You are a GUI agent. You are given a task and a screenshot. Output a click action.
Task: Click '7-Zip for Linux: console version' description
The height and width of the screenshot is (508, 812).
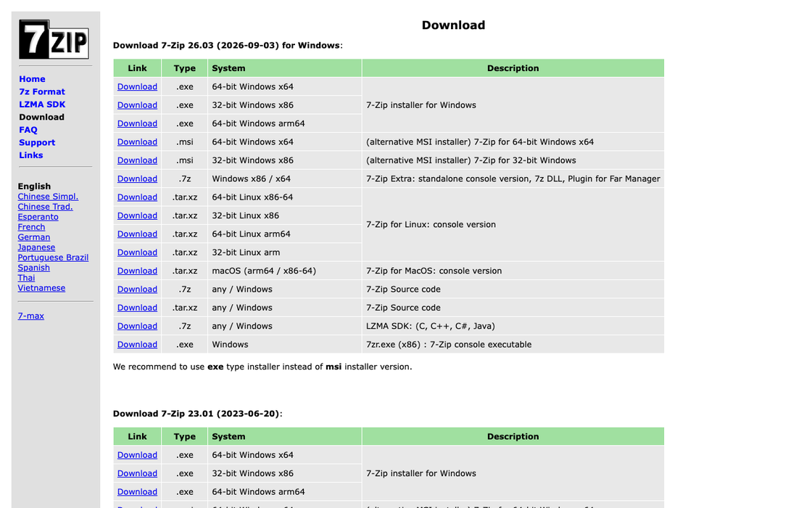431,224
